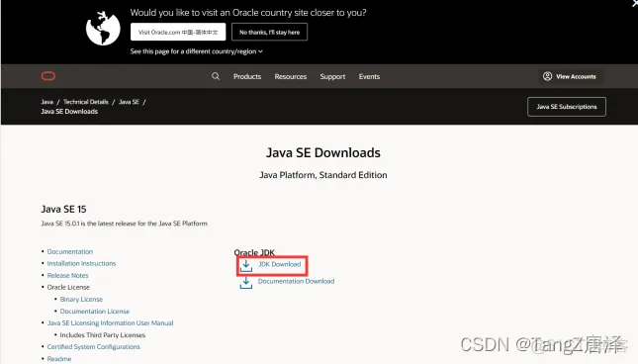
Task: Open the Release Notes link
Action: (x=67, y=275)
